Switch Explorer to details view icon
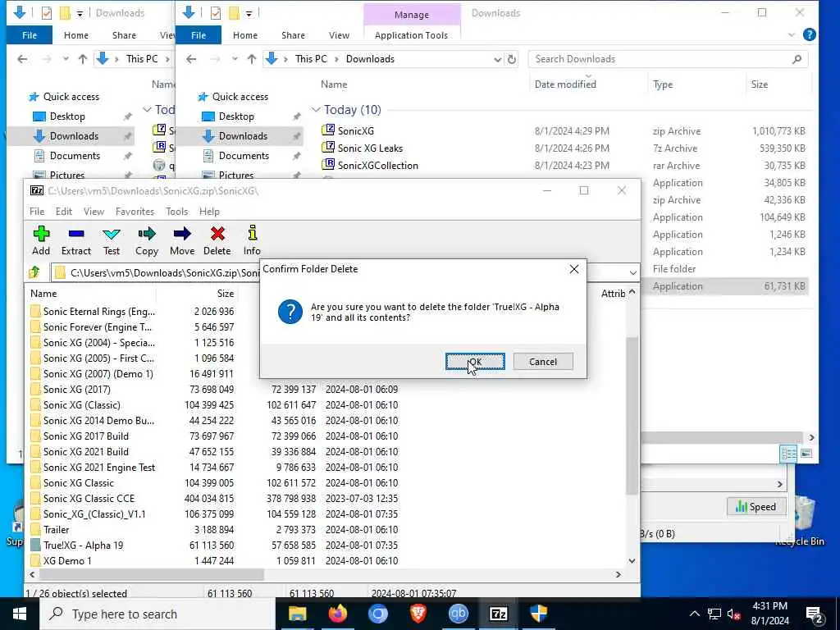Viewport: 840px width, 630px height. tap(788, 454)
